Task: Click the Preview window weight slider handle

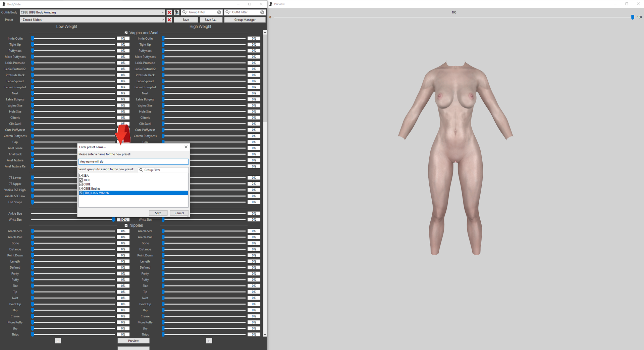Action: [x=633, y=17]
